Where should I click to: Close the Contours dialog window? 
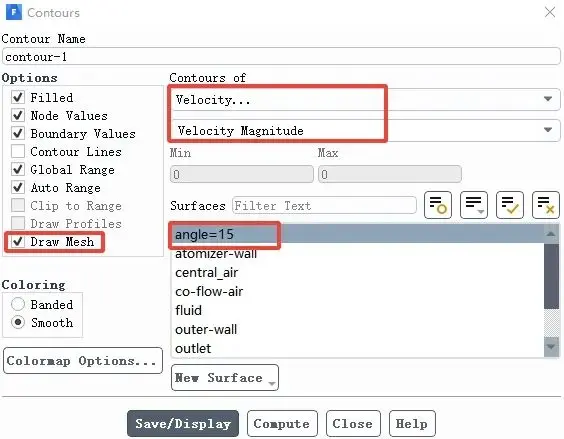(x=550, y=12)
